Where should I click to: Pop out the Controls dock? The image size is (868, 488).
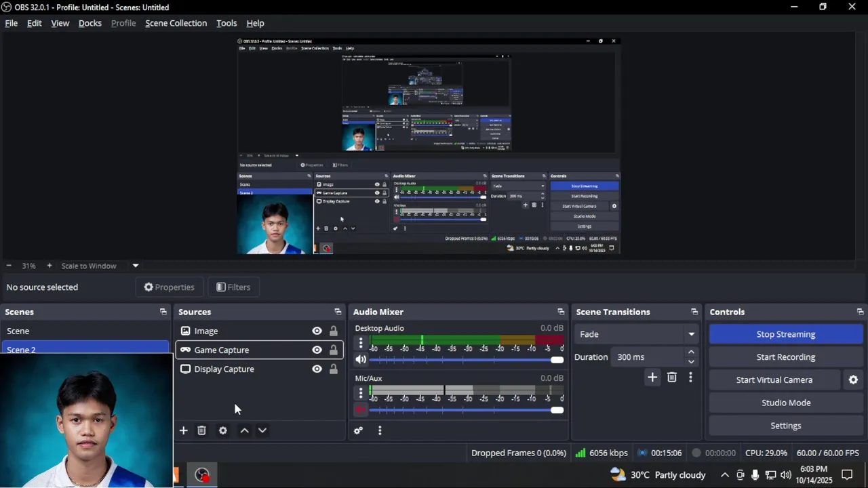(x=860, y=312)
